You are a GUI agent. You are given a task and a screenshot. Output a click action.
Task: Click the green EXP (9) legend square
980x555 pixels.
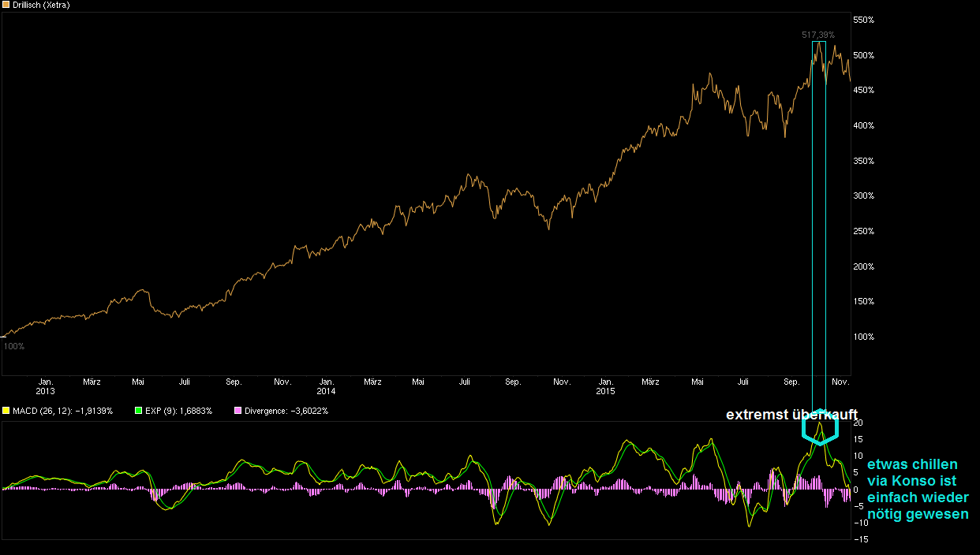pyautogui.click(x=137, y=411)
